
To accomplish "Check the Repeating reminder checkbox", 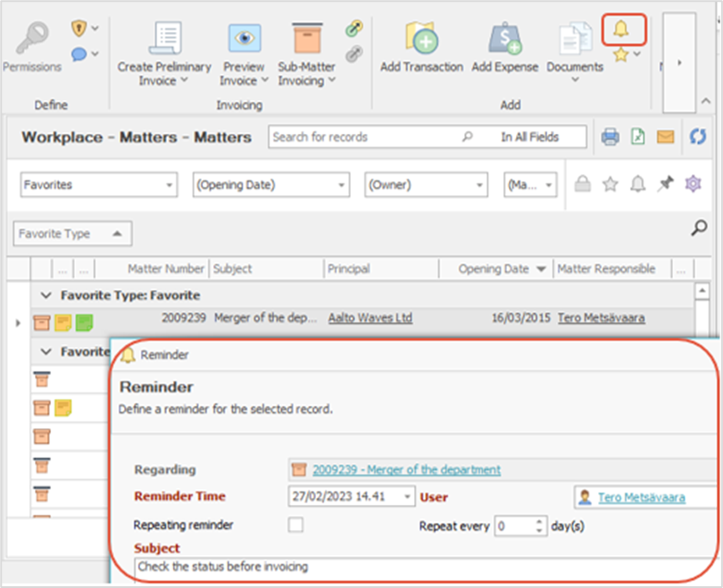I will pyautogui.click(x=295, y=526).
